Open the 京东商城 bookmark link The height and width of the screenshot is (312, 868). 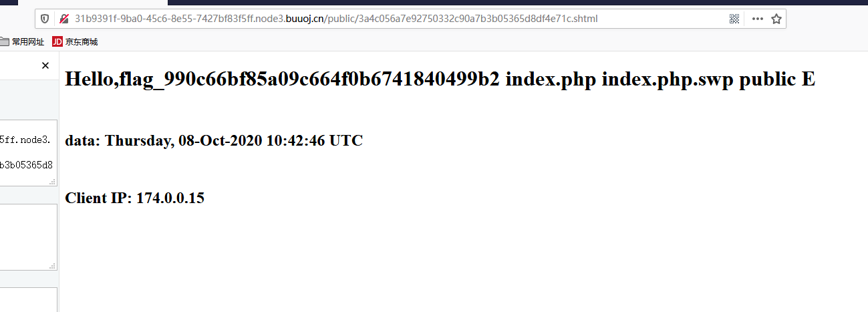[82, 41]
